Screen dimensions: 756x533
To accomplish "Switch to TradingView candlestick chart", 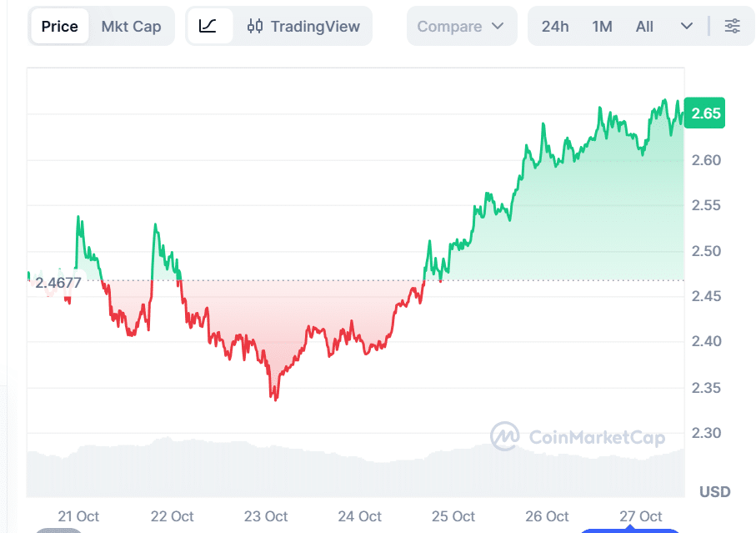I will [304, 26].
